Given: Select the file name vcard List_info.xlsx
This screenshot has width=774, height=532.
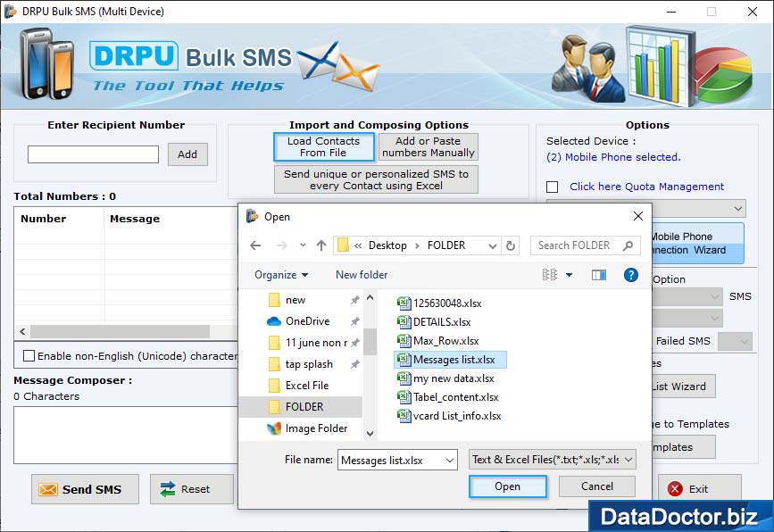Looking at the screenshot, I should point(457,416).
